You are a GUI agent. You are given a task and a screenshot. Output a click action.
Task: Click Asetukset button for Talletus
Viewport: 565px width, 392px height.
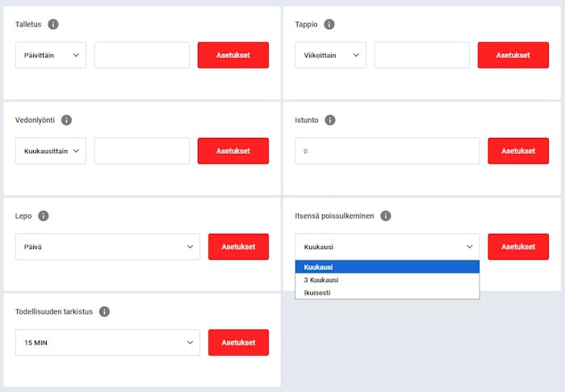point(233,56)
